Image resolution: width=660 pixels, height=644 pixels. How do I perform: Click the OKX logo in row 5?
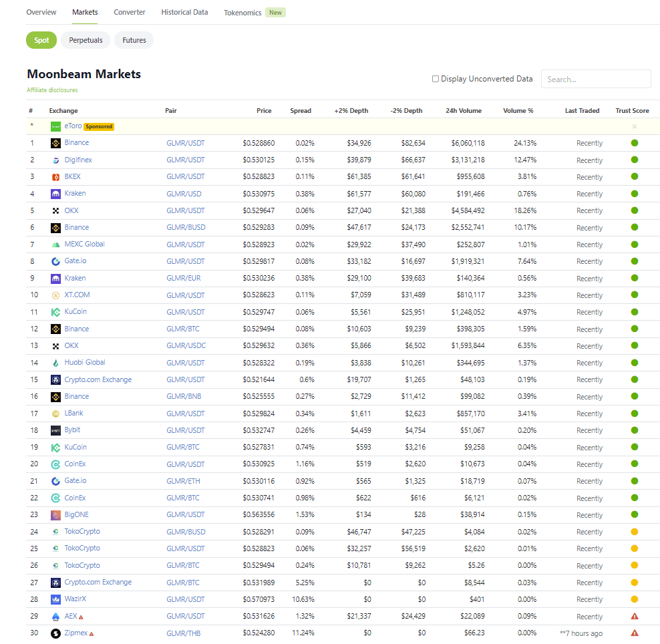tap(55, 211)
